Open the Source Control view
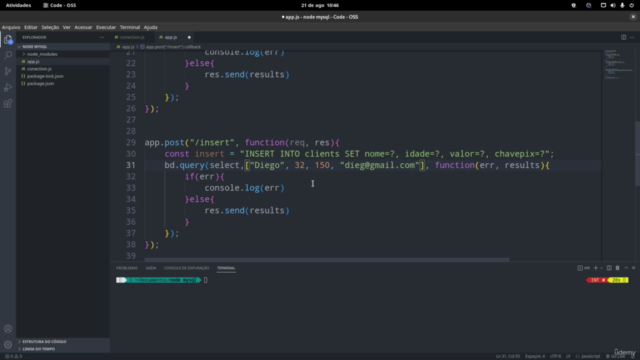The width and height of the screenshot is (640, 360). tap(8, 71)
